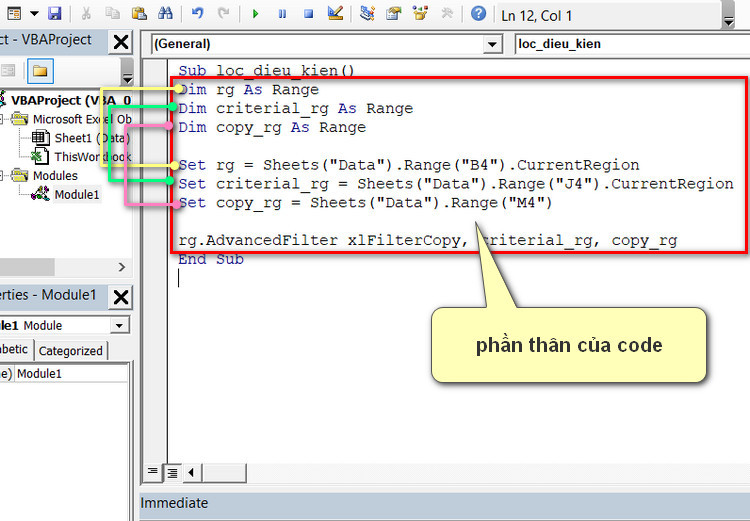Click the Project panel horizontal scrollbar thumb

[x=27, y=267]
